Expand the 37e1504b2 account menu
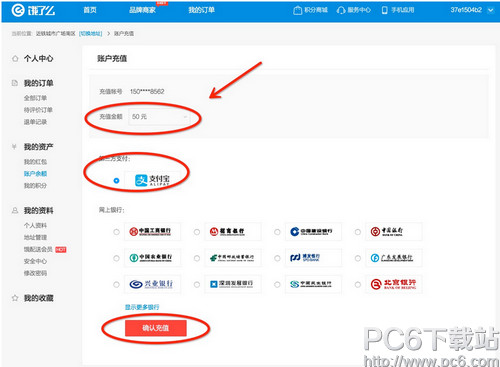This screenshot has width=500, height=367. [471, 10]
